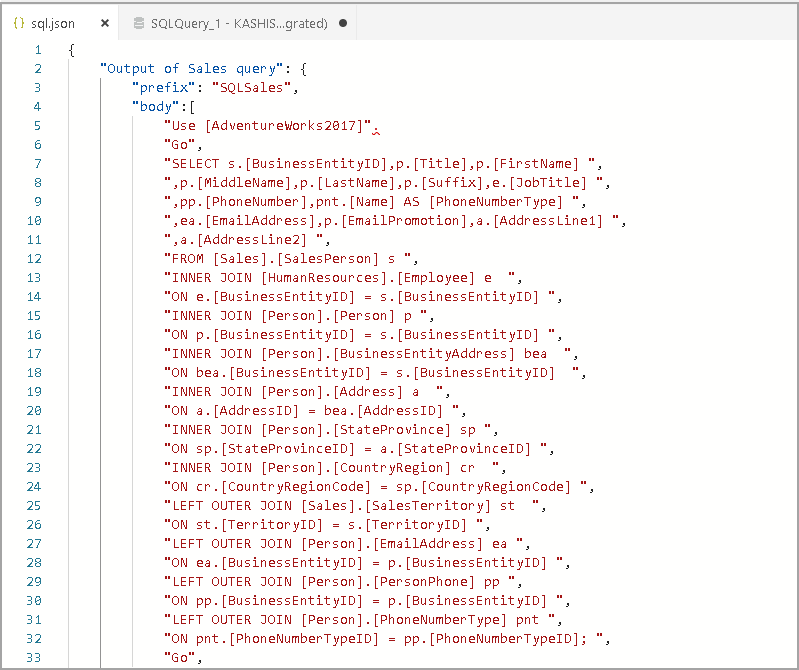Click the opening brace on line 1

pyautogui.click(x=71, y=50)
